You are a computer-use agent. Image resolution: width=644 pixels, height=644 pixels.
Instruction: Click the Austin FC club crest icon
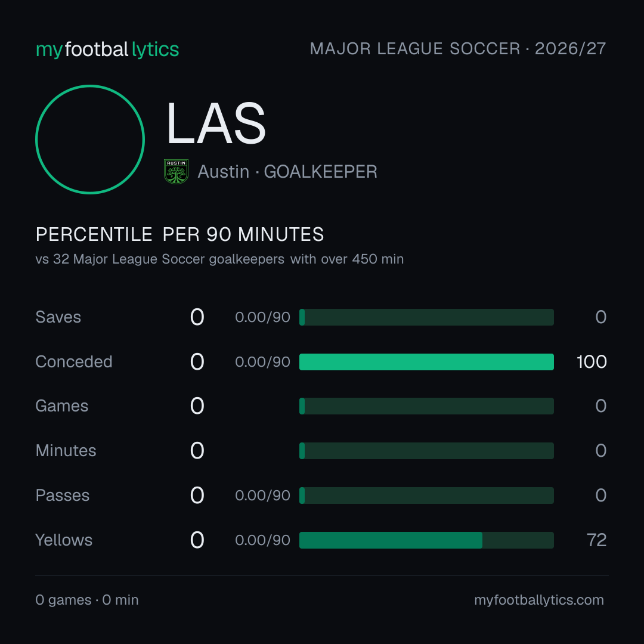pyautogui.click(x=176, y=172)
